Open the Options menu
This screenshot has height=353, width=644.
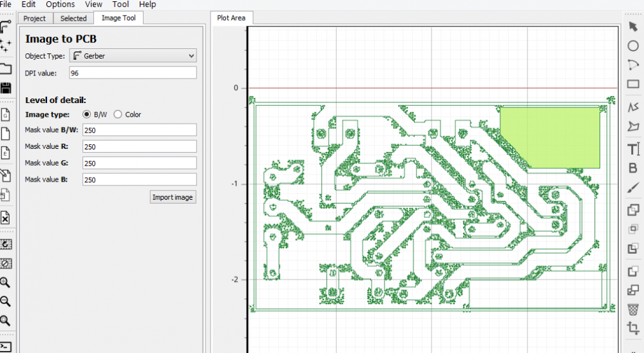60,5
